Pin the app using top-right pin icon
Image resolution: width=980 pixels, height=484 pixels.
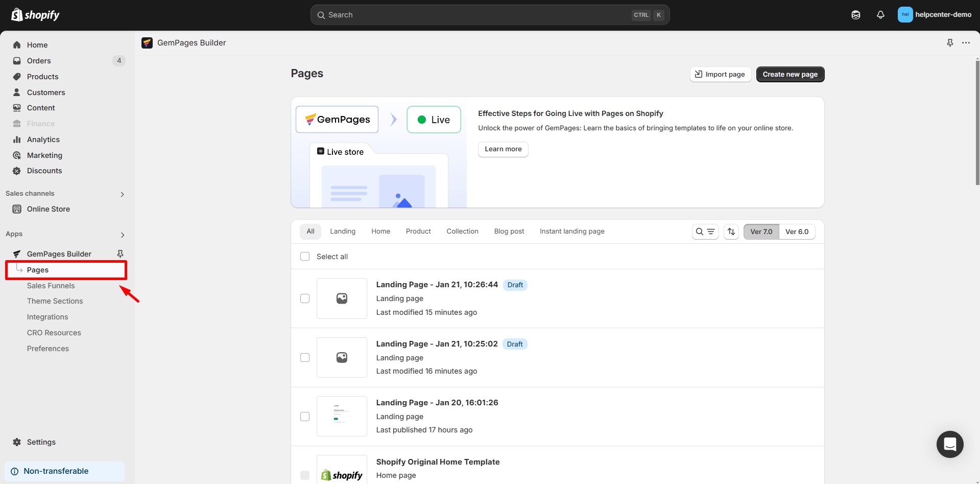point(950,43)
